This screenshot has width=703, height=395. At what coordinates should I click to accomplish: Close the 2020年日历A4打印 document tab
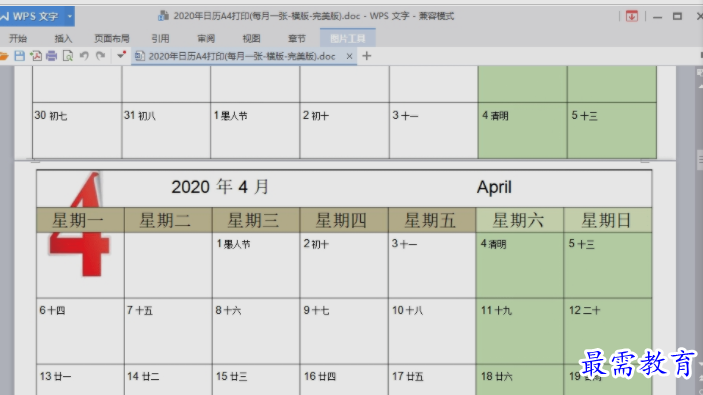click(x=349, y=56)
